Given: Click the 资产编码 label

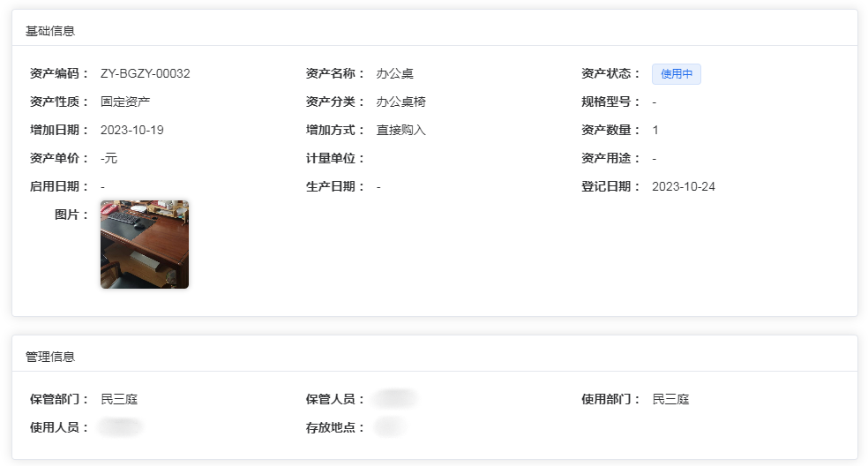Looking at the screenshot, I should (59, 73).
